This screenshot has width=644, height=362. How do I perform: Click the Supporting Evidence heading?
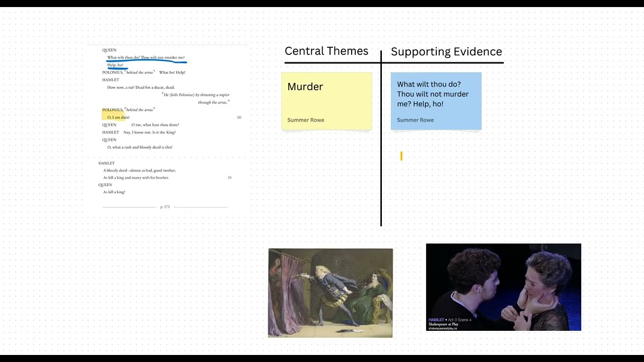pos(446,51)
